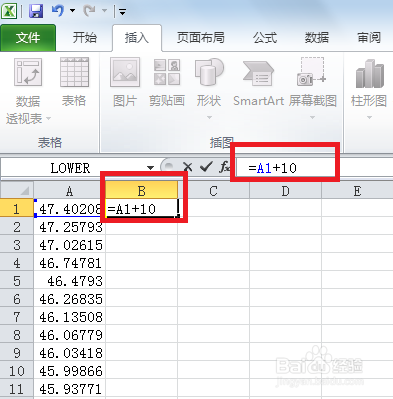This screenshot has height=399, width=393.
Task: Click the Redo arrow icon
Action: click(x=89, y=11)
